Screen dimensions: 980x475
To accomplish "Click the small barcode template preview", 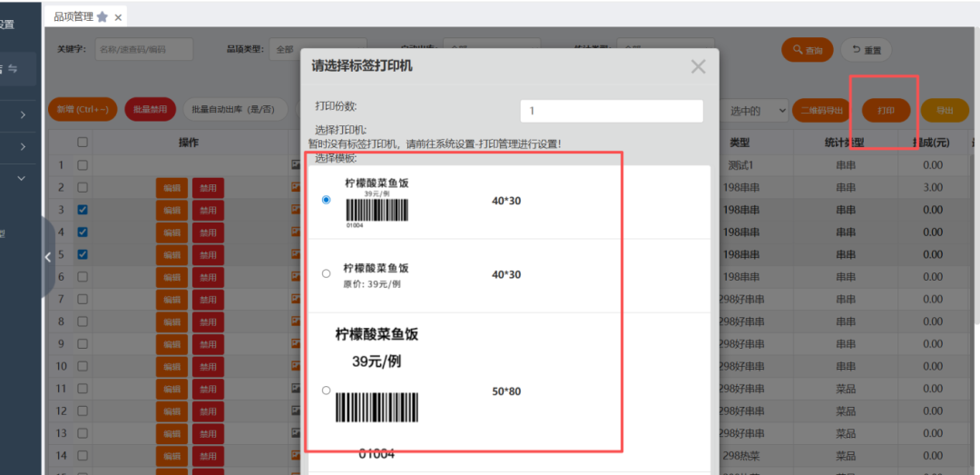I will point(377,203).
